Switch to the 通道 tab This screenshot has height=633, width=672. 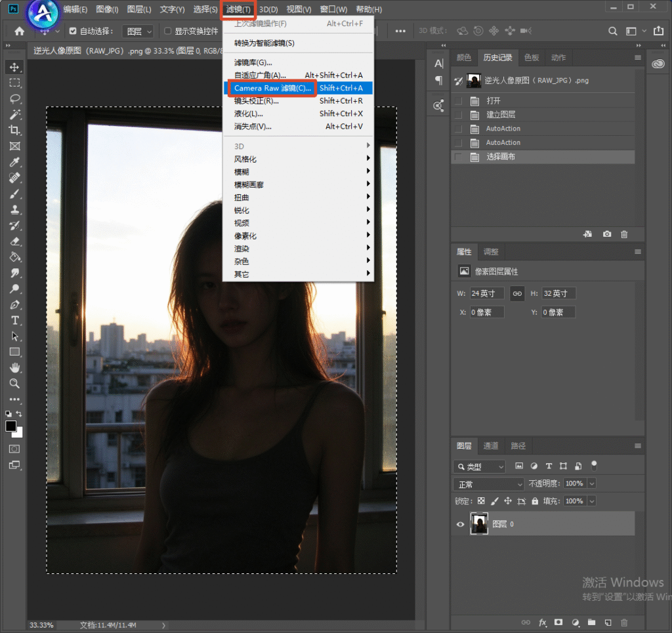[491, 446]
